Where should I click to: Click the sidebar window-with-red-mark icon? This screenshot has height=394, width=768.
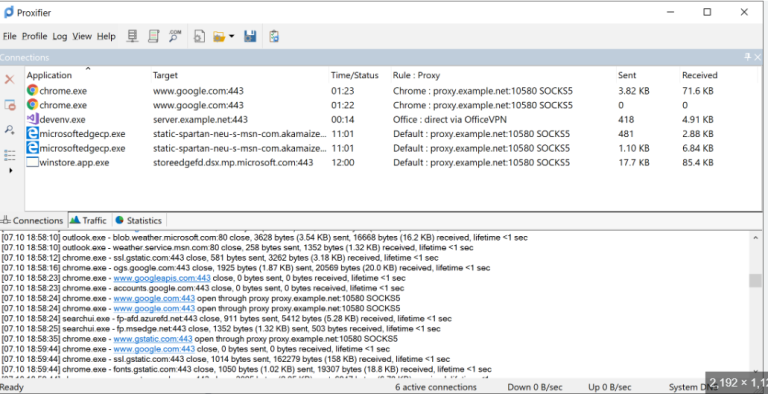pos(10,104)
